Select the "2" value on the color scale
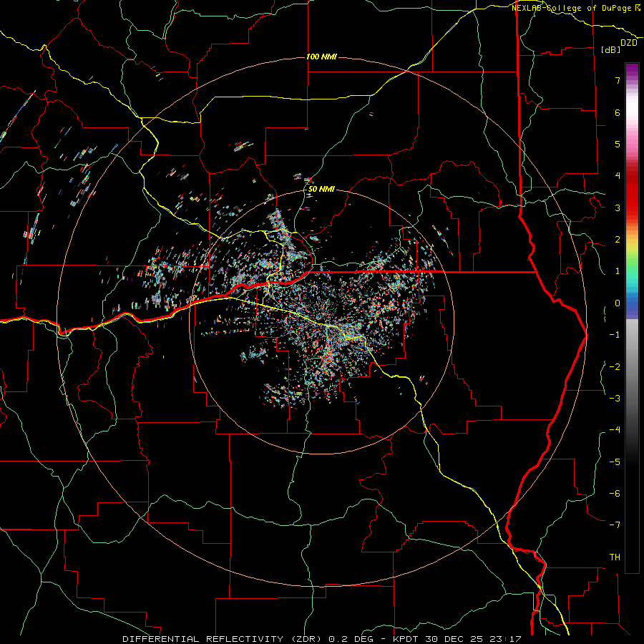644x644 pixels. (618, 240)
